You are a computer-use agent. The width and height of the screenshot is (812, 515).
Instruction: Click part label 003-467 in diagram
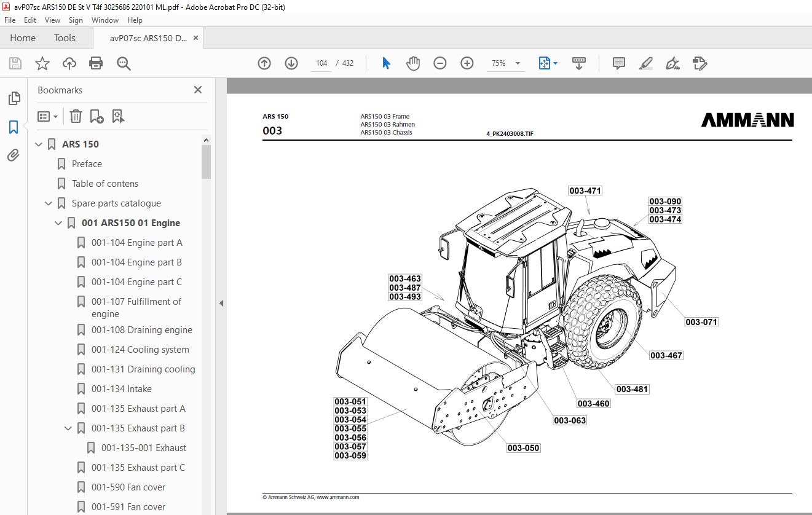666,355
